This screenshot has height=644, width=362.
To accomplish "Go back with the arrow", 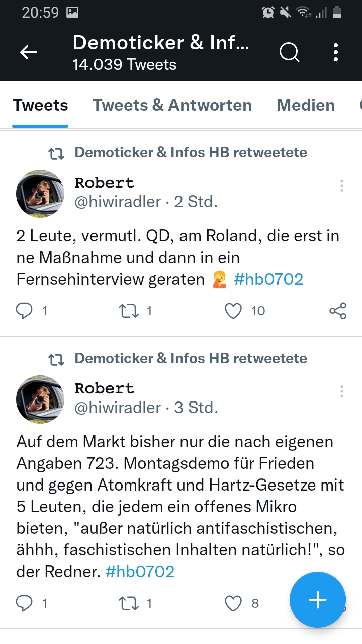I will pos(28,52).
